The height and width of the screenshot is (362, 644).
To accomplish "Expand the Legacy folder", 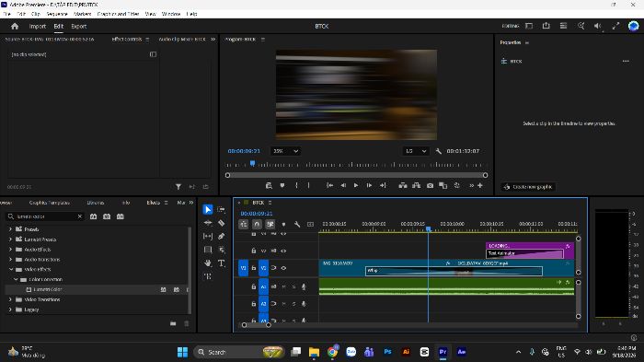I will coord(10,309).
